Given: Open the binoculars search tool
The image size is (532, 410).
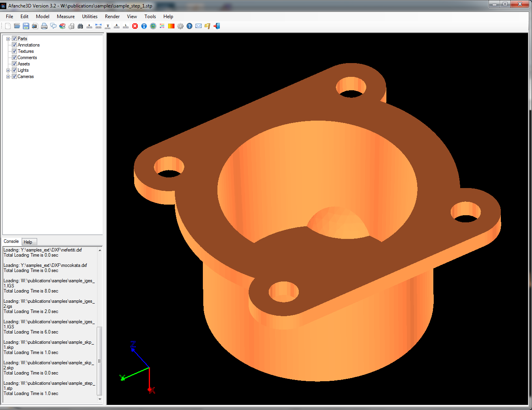Looking at the screenshot, I should tap(81, 26).
